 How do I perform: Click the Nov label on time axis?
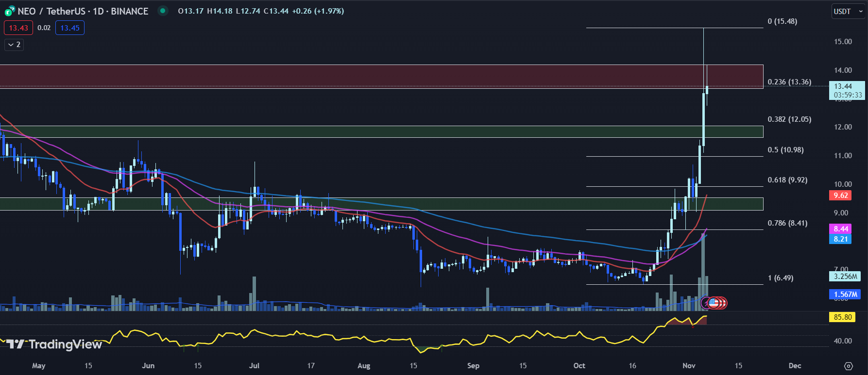point(689,366)
